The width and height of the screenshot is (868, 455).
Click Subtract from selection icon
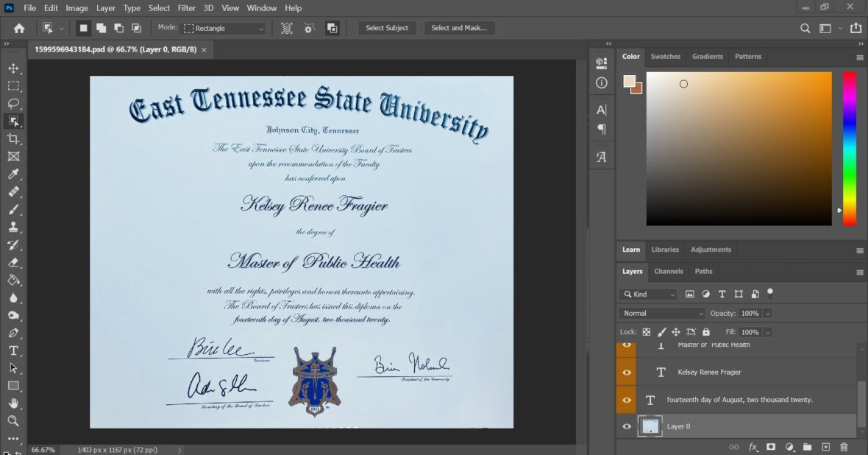[x=118, y=28]
